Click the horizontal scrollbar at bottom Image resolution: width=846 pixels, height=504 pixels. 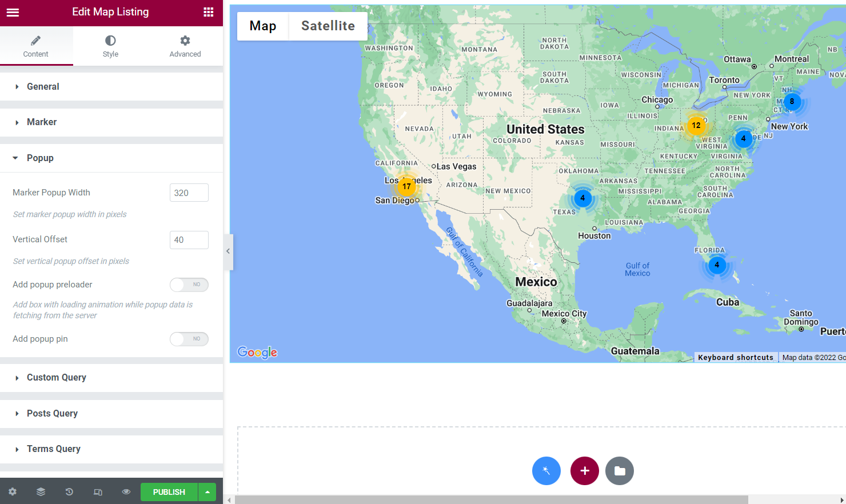click(491, 500)
